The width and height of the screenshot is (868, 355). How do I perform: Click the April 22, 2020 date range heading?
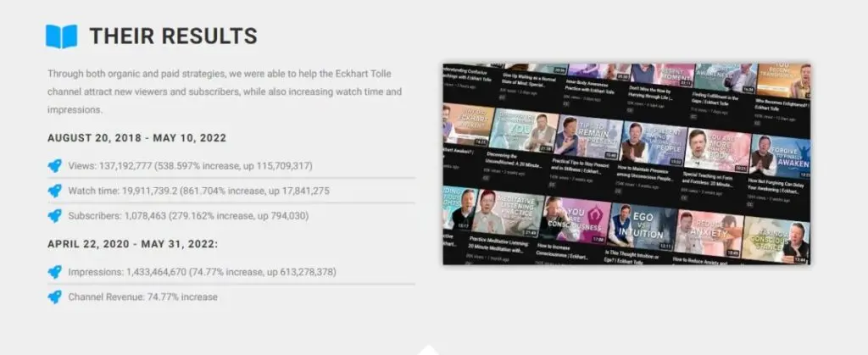[131, 244]
